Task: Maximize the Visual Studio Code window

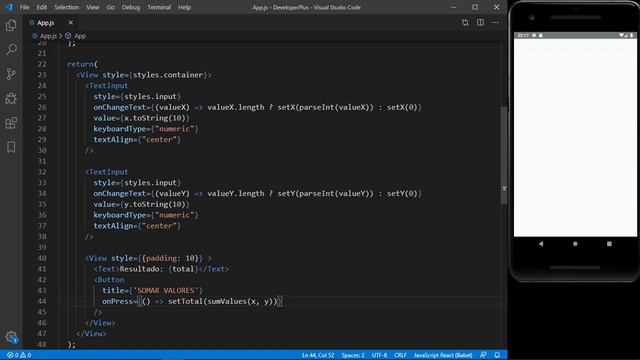Action: (x=475, y=7)
